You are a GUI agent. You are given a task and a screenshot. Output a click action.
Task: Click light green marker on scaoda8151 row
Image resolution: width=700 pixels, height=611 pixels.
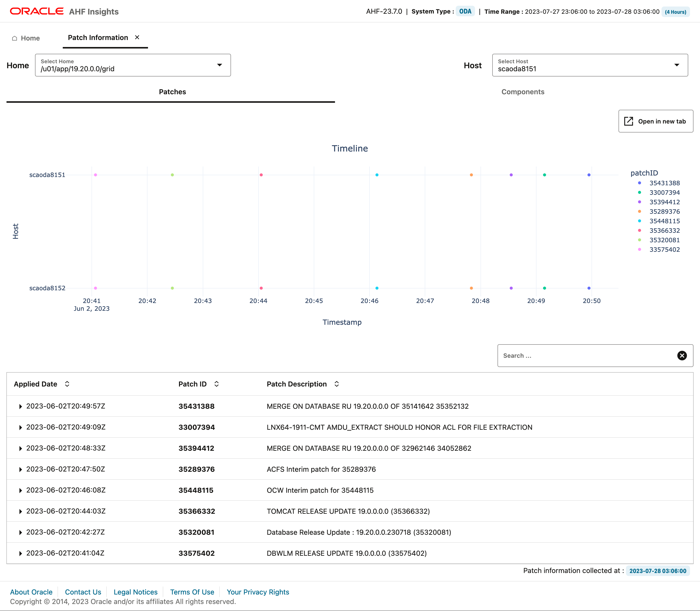point(172,175)
